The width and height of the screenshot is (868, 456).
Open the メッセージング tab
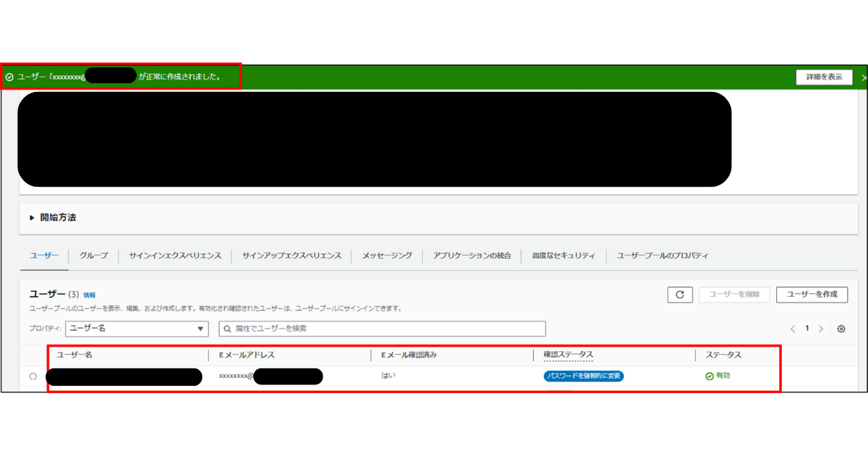(x=386, y=255)
